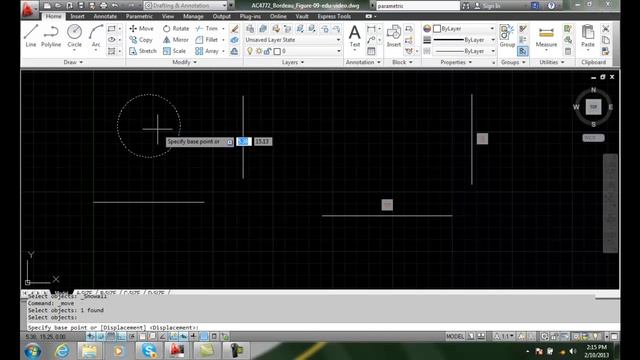Click the Table tool in Annotation panel
The height and width of the screenshot is (360, 640).
coord(371,51)
